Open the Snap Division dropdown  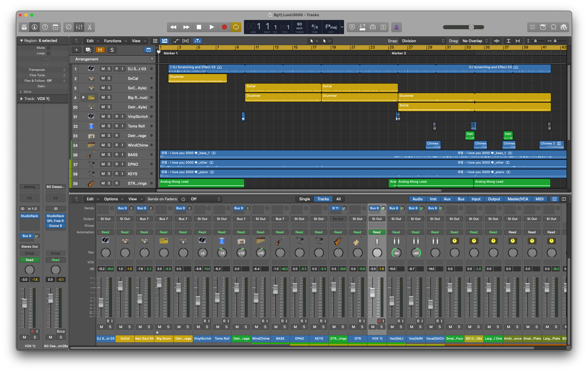pyautogui.click(x=422, y=41)
